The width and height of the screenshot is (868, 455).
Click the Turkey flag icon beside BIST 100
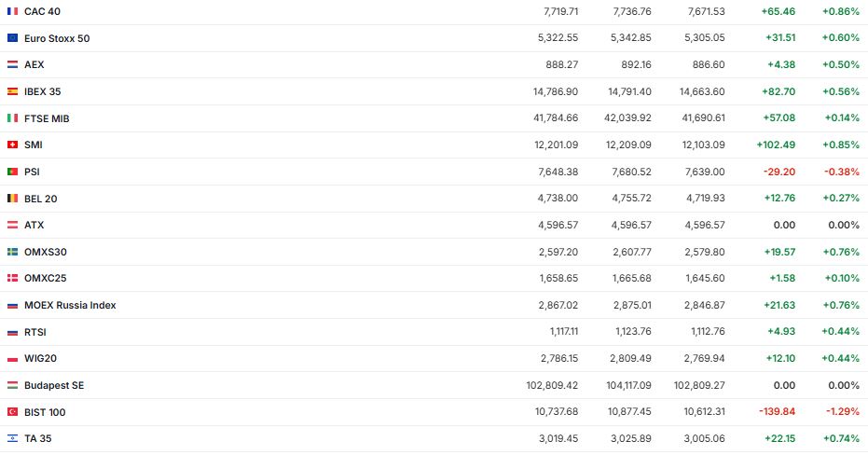pyautogui.click(x=12, y=412)
